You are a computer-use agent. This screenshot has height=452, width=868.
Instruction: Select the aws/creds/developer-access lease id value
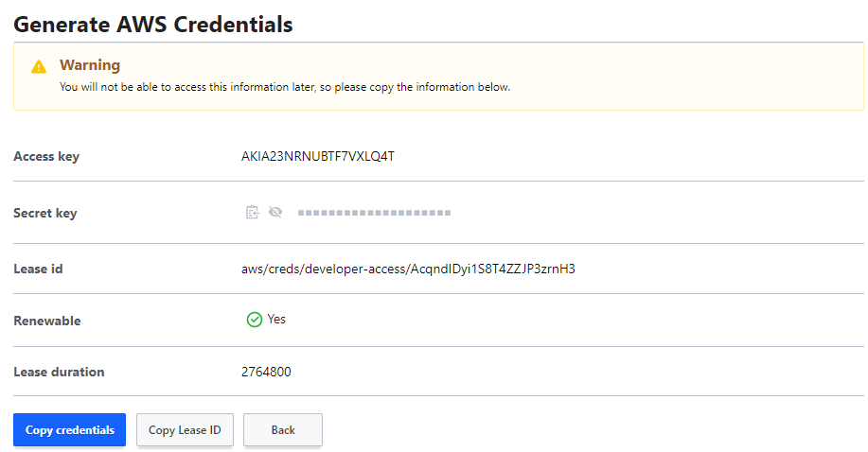pos(408,269)
